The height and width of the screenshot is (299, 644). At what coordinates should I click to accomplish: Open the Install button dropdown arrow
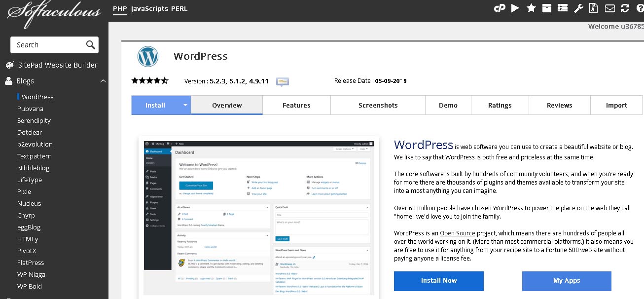click(x=185, y=105)
